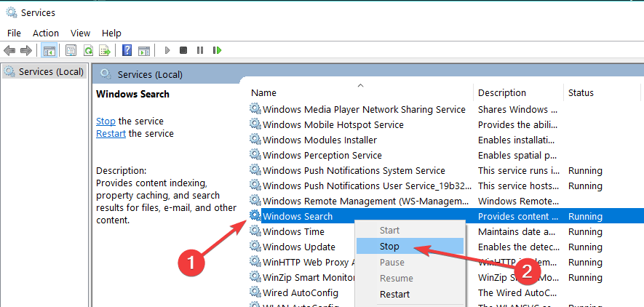Click 'Enables the detec...' description cell
This screenshot has height=307, width=644.
517,247
